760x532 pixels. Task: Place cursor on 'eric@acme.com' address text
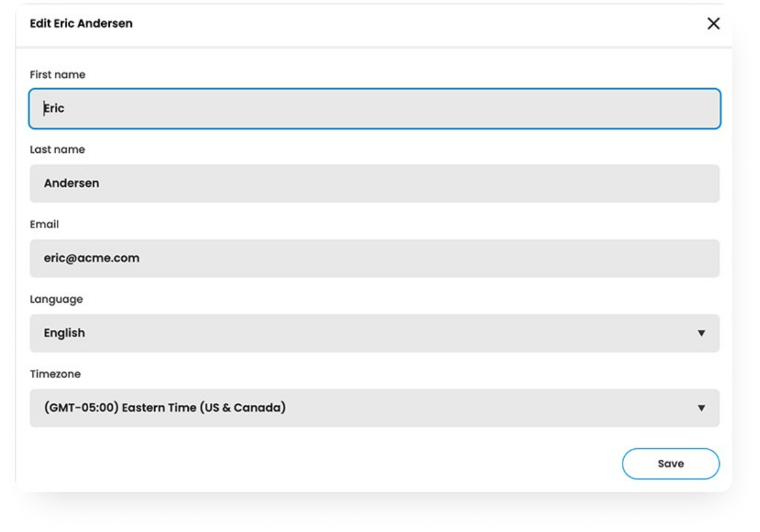click(x=91, y=258)
